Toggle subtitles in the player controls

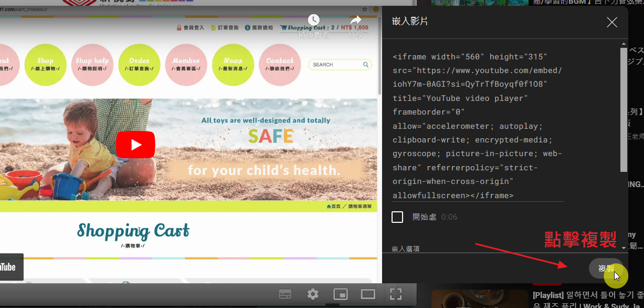(x=285, y=294)
